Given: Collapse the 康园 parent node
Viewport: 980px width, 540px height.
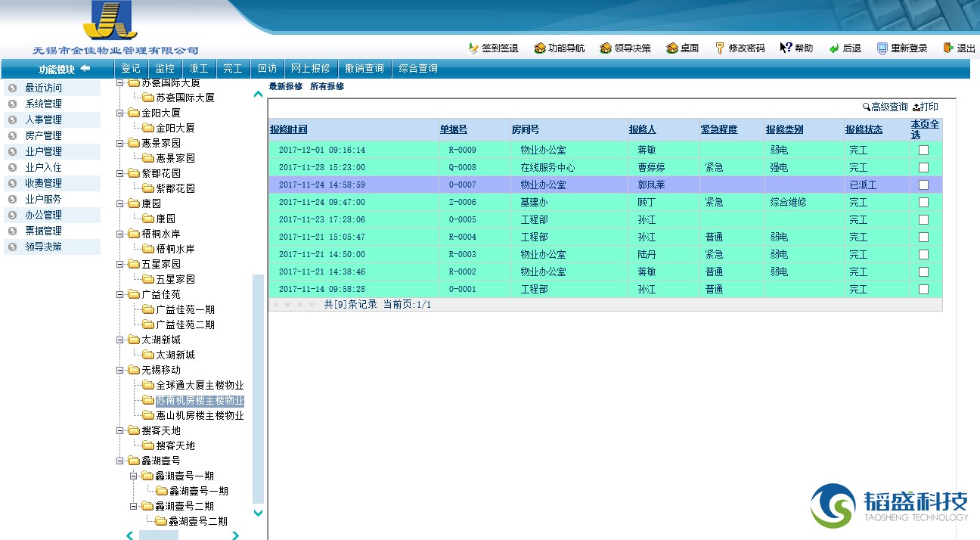Looking at the screenshot, I should point(119,203).
